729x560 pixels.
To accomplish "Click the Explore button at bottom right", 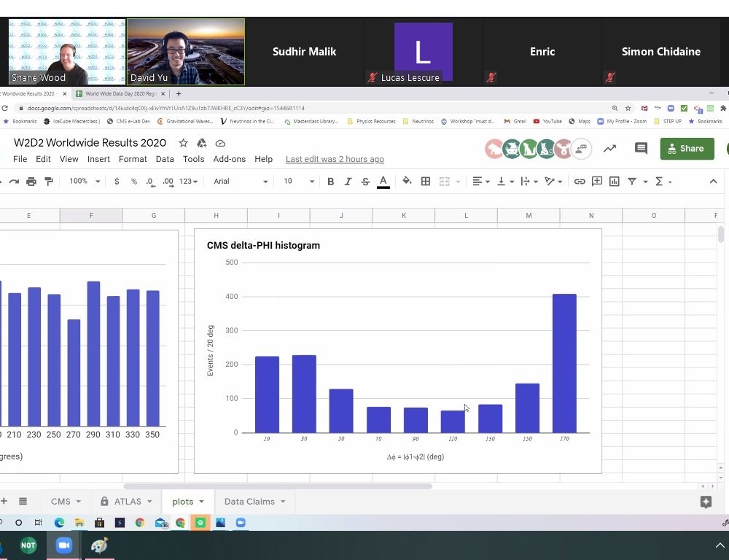I will click(x=705, y=502).
